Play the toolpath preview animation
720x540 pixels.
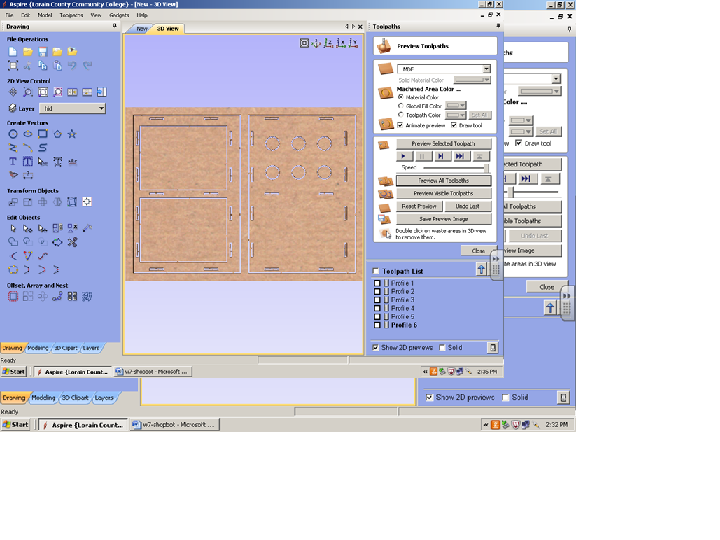tap(404, 156)
